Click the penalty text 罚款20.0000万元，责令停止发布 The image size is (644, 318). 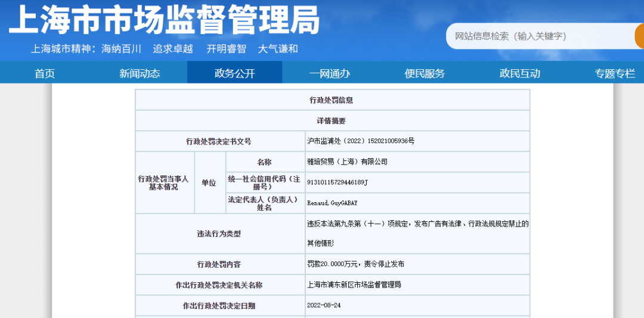coord(355,264)
